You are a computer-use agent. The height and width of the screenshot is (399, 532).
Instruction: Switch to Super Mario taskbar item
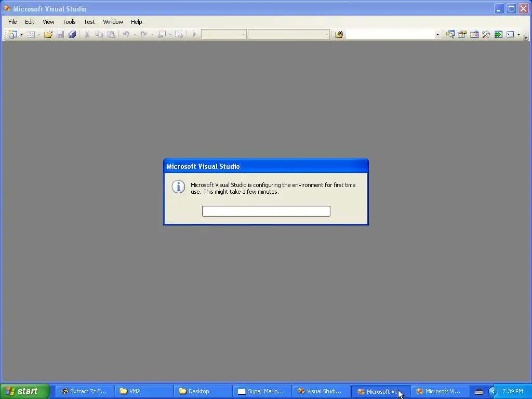(x=262, y=391)
